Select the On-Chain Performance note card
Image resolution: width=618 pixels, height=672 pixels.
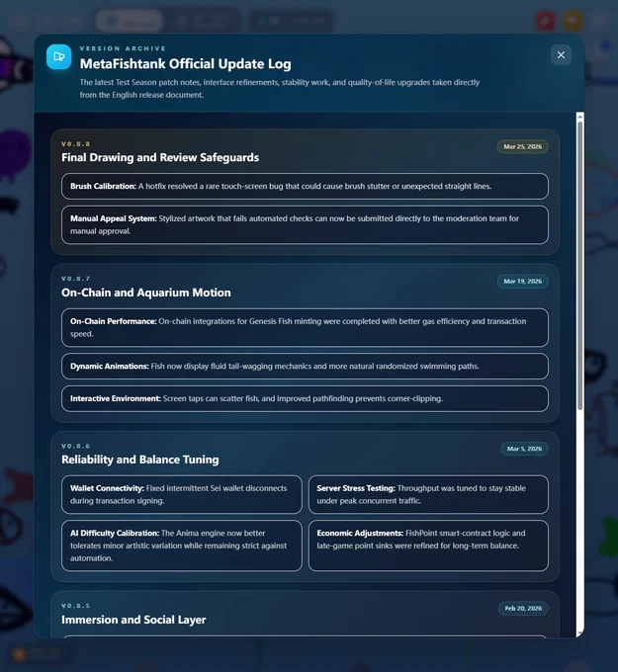[x=305, y=327]
